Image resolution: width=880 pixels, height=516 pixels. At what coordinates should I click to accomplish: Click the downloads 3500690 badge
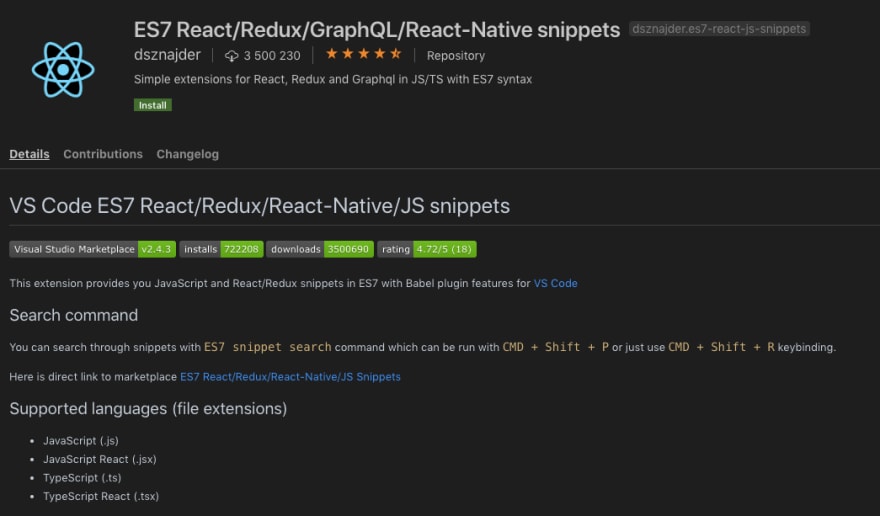coord(320,249)
